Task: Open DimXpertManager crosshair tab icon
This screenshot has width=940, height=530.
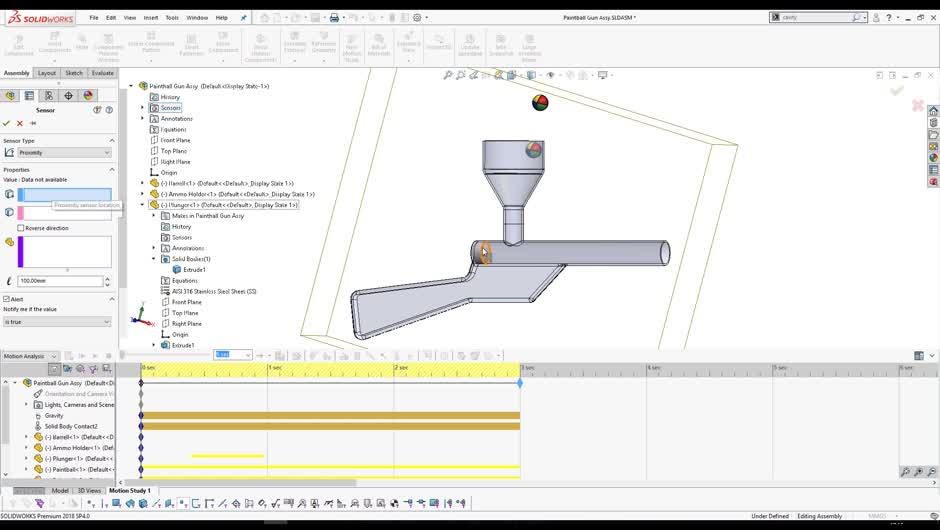Action: pos(68,95)
